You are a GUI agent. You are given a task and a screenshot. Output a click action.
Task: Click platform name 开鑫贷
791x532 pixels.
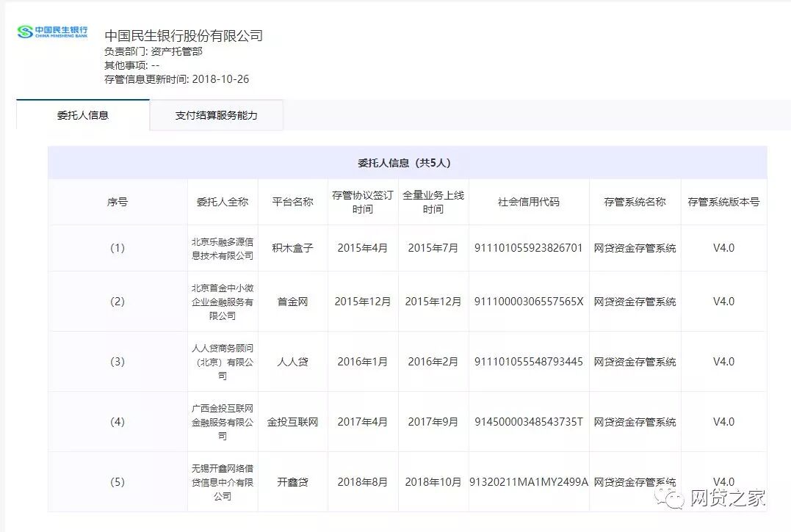pos(292,482)
